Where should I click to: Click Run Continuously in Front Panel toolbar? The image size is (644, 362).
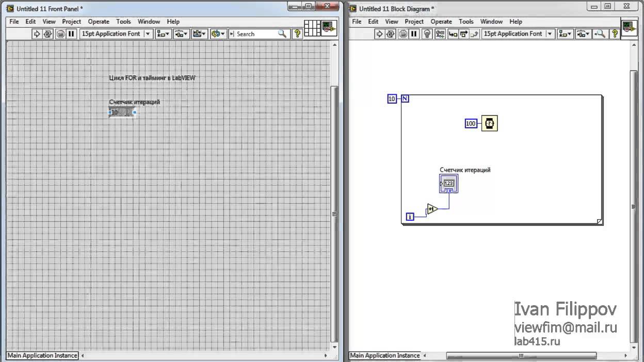tap(48, 34)
